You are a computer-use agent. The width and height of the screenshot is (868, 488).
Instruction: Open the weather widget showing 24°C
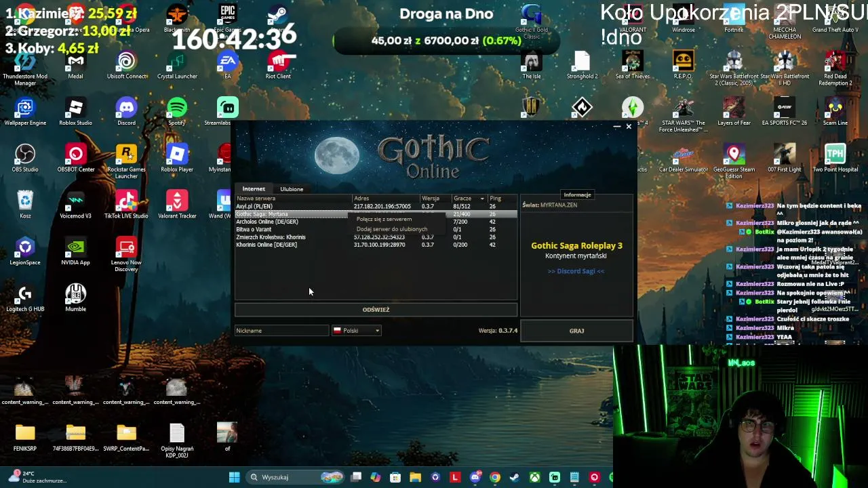click(x=37, y=477)
